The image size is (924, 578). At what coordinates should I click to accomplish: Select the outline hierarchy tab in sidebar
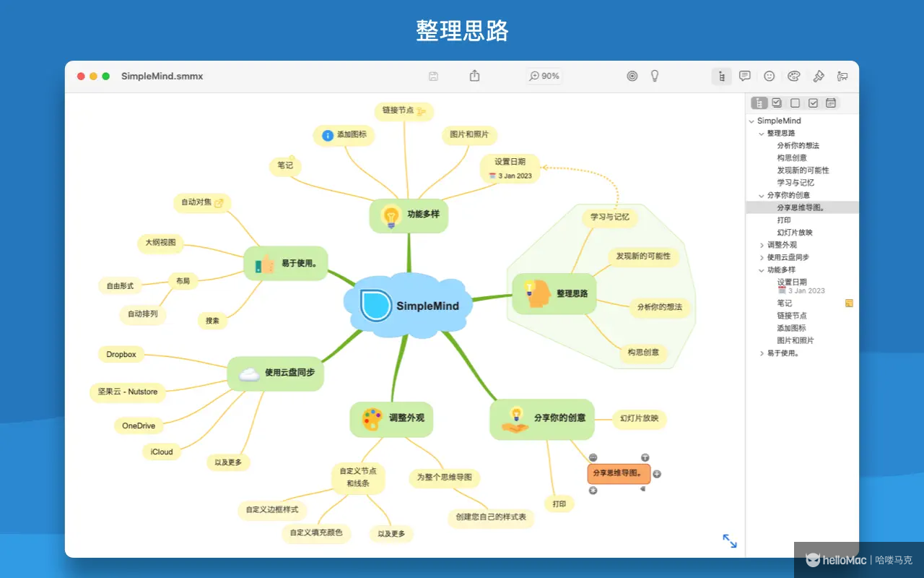click(759, 103)
